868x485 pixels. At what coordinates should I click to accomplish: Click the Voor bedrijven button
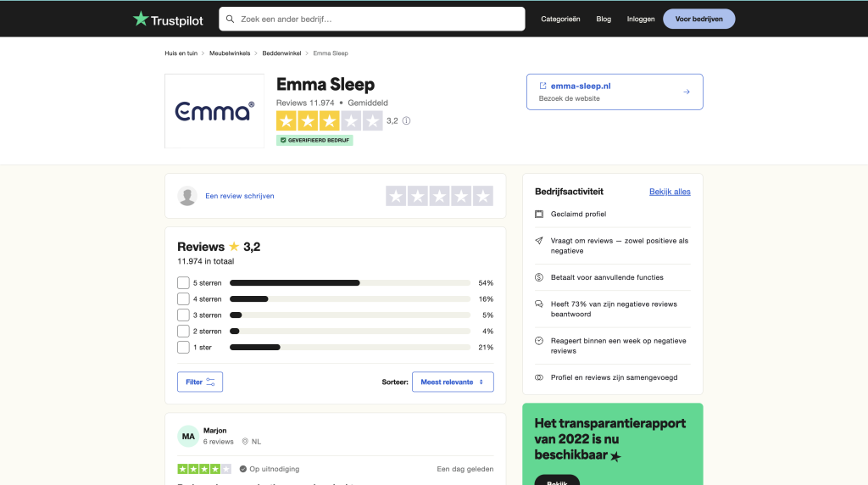698,19
